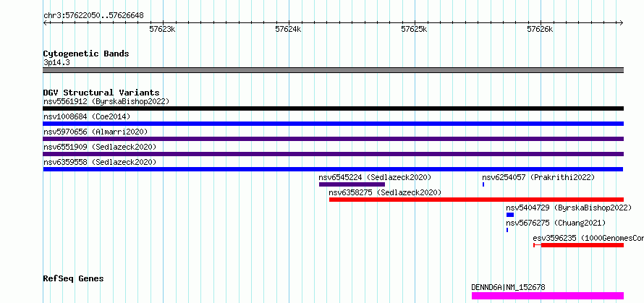
Task: Click the nsv6551909 (Sedlazeck2020) label
Action: point(100,147)
